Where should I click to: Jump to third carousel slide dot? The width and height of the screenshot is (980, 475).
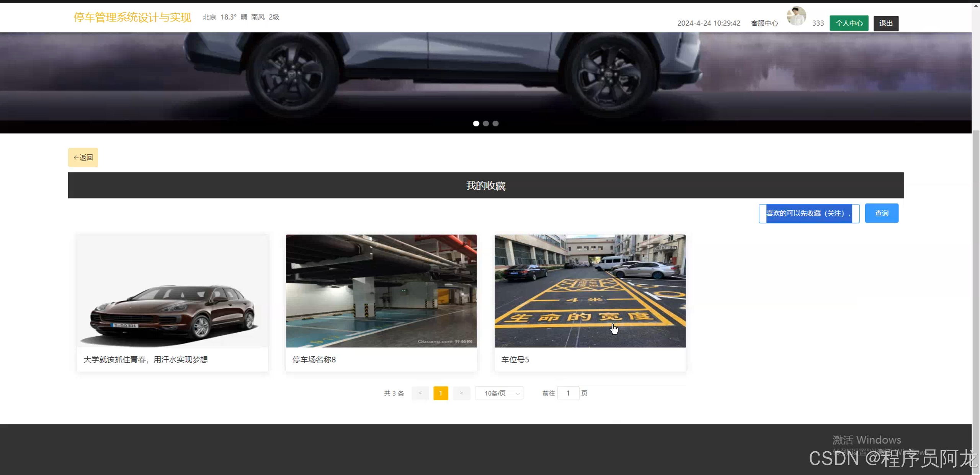click(x=495, y=123)
